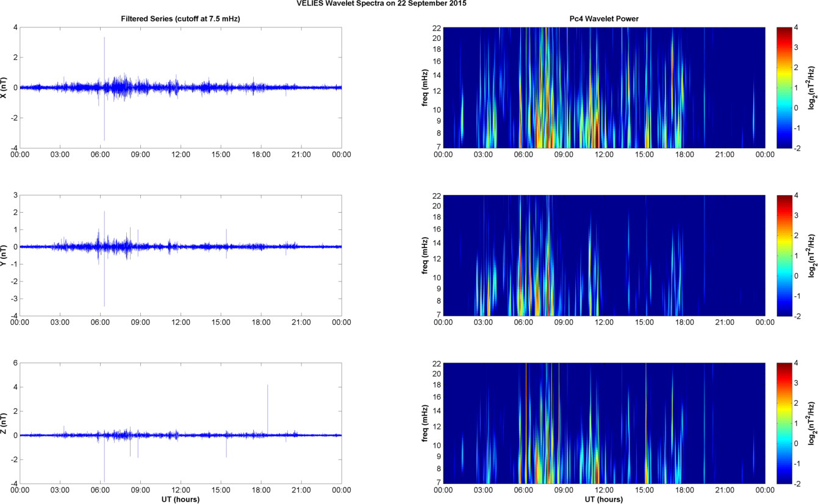
Task: Click the Z (nT) axis label
Action: coord(5,422)
